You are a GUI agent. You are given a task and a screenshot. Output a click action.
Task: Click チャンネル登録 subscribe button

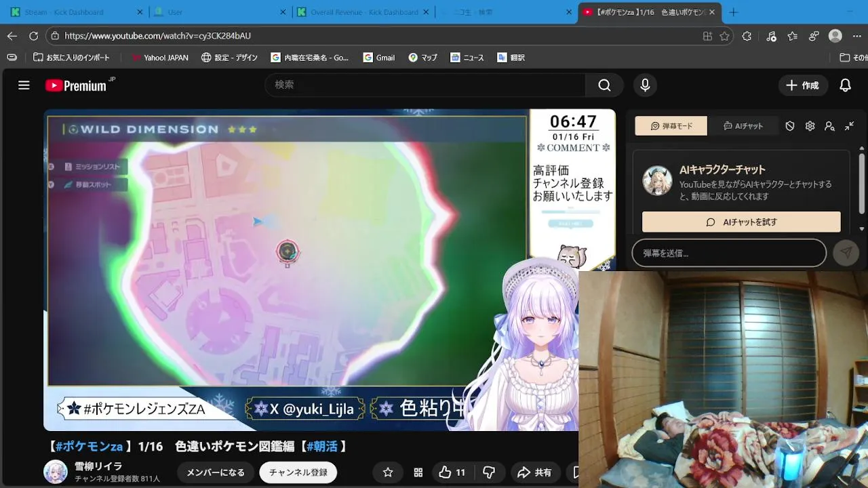click(x=298, y=472)
